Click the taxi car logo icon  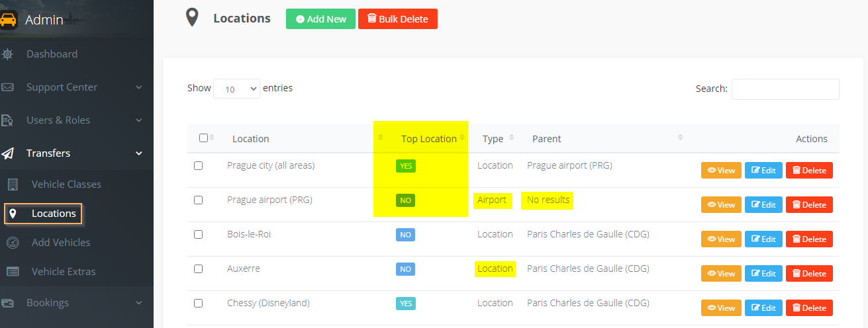[x=9, y=20]
